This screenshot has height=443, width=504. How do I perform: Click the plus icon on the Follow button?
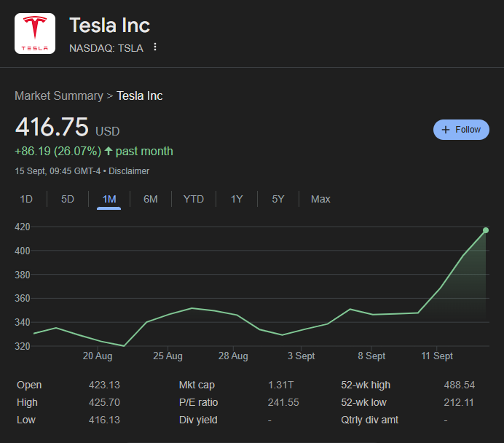click(446, 130)
